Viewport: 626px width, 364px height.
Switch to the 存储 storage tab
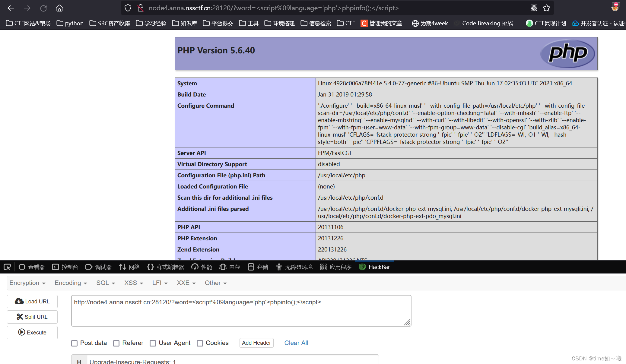258,267
